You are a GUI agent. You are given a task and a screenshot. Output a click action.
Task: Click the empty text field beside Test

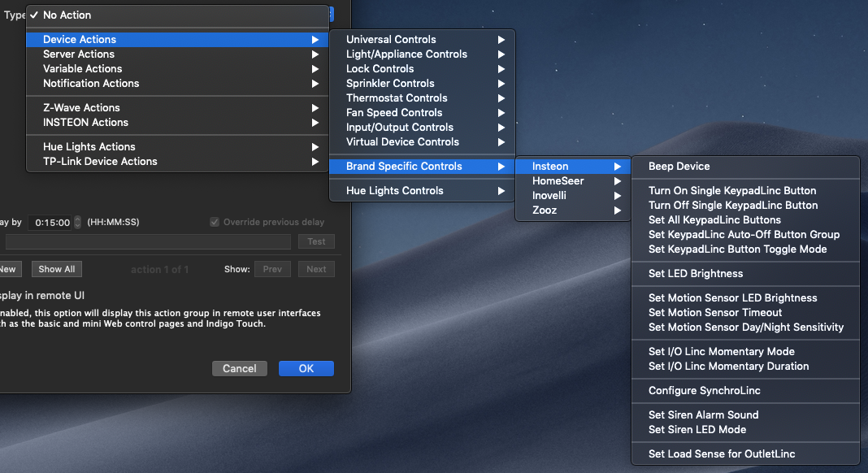(x=148, y=241)
